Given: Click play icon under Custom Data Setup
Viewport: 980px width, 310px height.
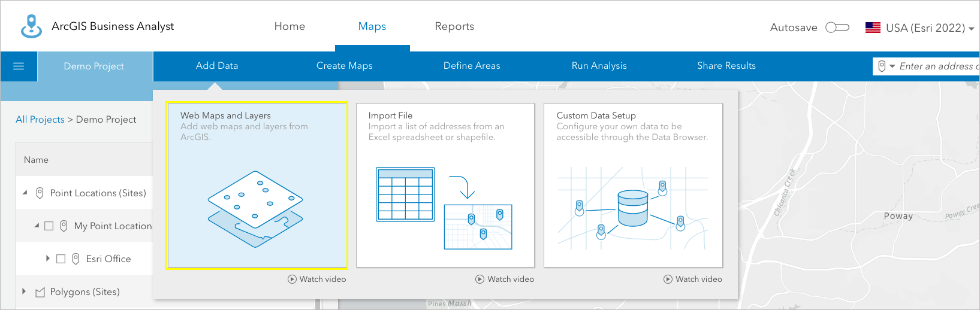Looking at the screenshot, I should pyautogui.click(x=668, y=279).
